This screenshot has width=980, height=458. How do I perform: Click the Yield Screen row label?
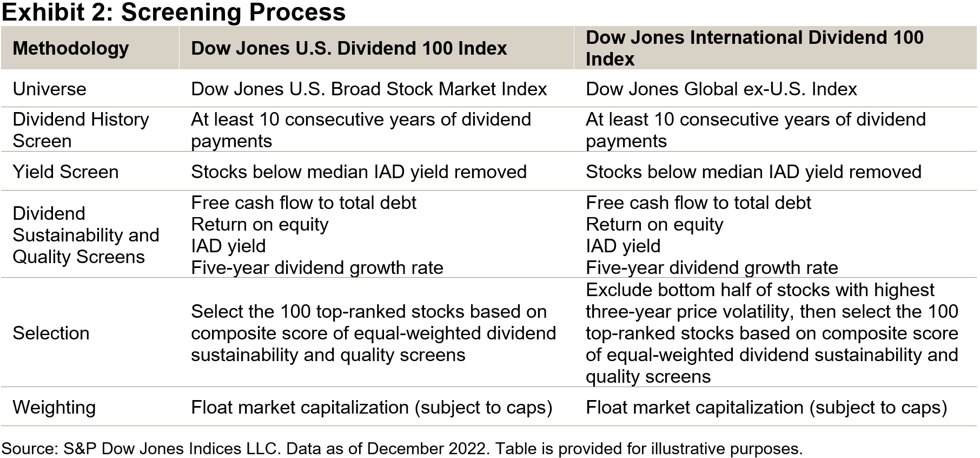tap(65, 172)
